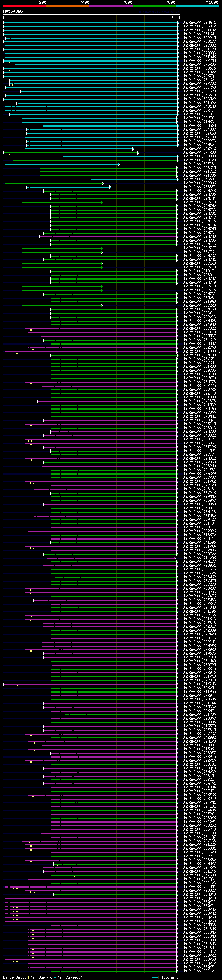
Task: Select the UniRef100_C6TIR8 label
Action: [x=199, y=49]
